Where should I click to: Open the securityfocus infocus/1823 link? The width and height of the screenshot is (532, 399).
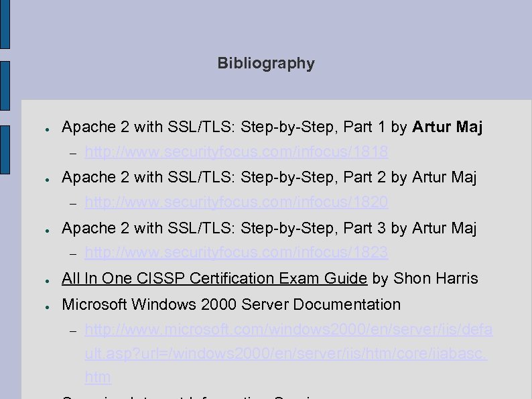coord(236,253)
